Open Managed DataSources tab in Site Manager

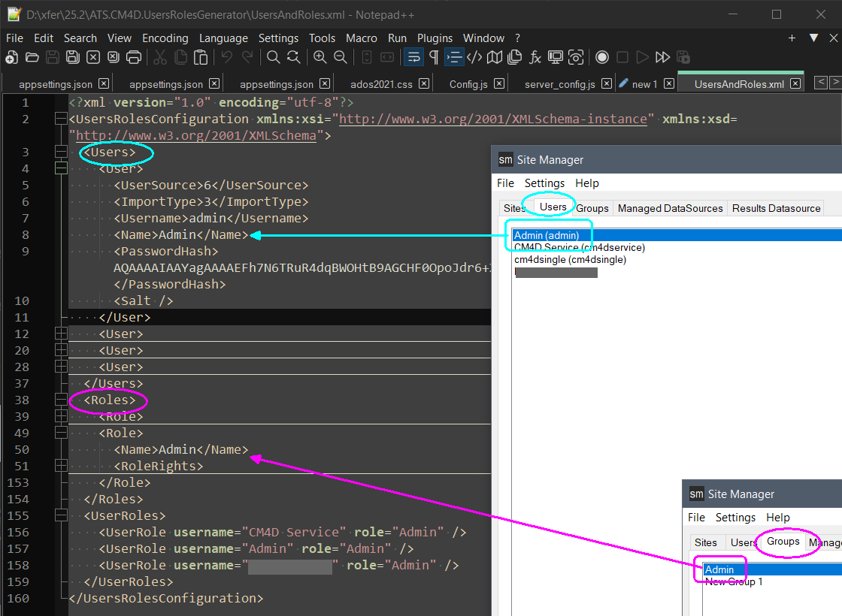(670, 208)
